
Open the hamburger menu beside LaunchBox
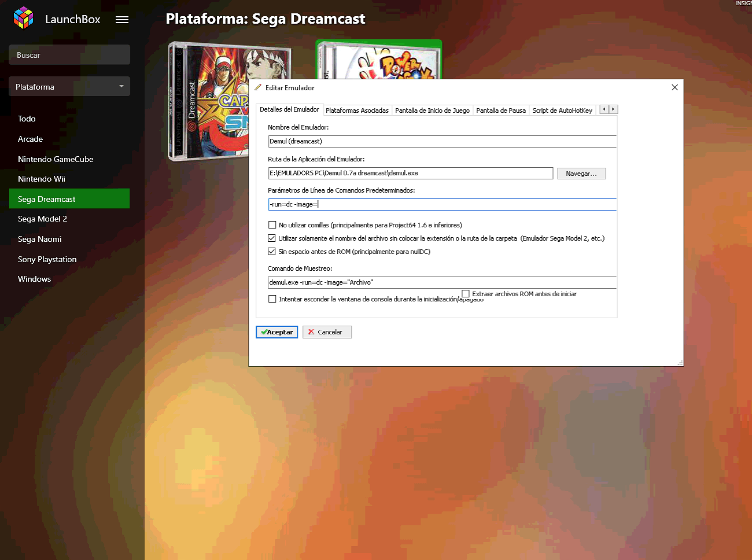[122, 20]
